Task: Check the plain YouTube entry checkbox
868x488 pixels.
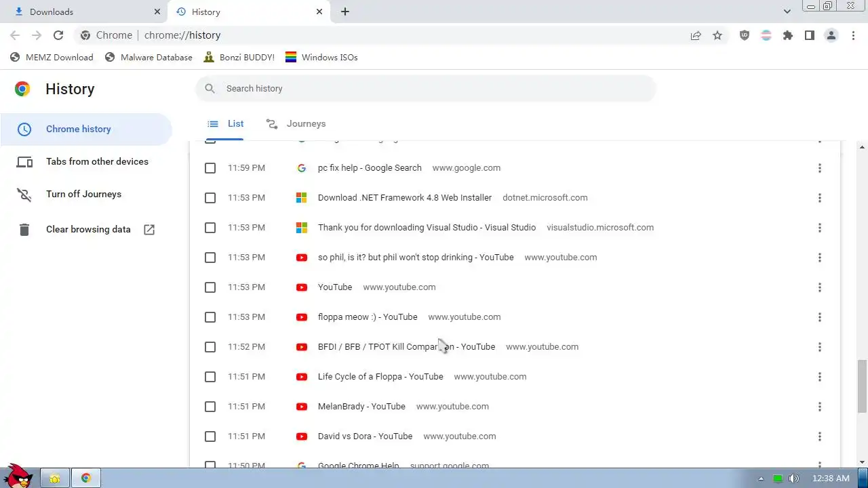Action: (x=210, y=287)
